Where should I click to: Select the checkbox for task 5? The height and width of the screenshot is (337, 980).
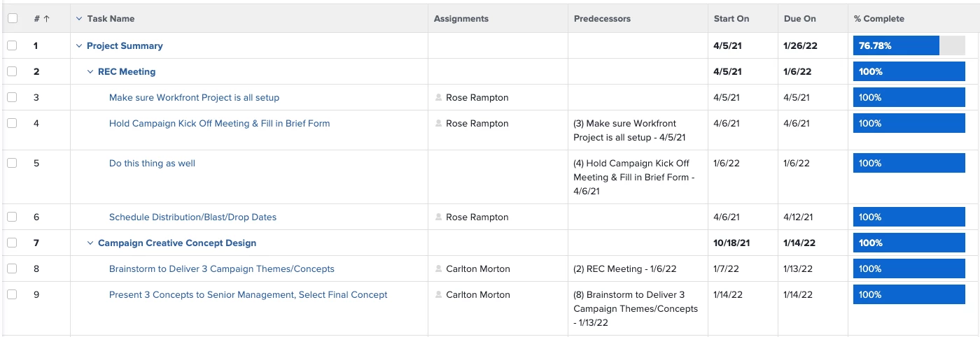tap(12, 164)
